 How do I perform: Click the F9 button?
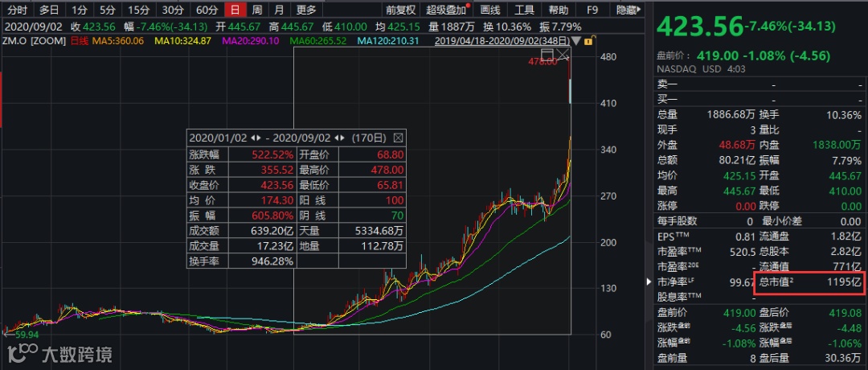(x=592, y=10)
